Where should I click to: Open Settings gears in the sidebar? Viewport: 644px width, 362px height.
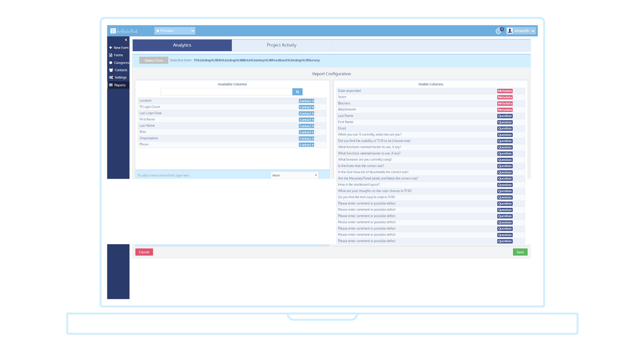[111, 78]
